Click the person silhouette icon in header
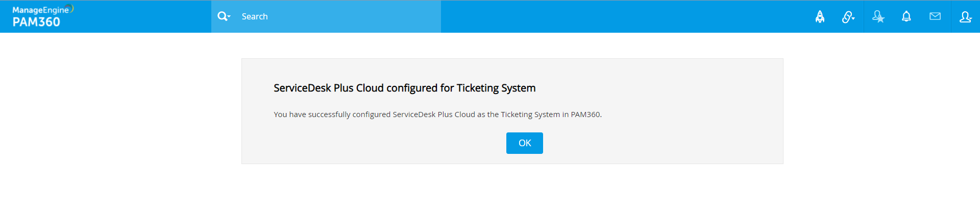 point(964,16)
